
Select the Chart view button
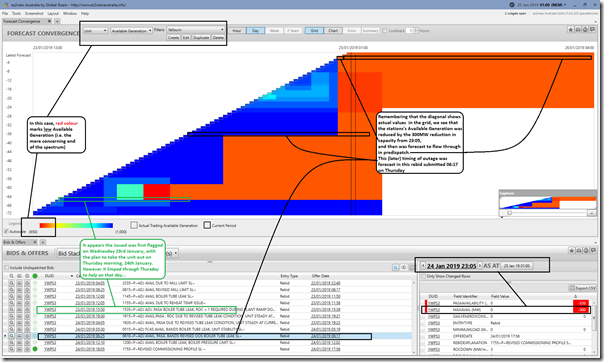pyautogui.click(x=333, y=30)
